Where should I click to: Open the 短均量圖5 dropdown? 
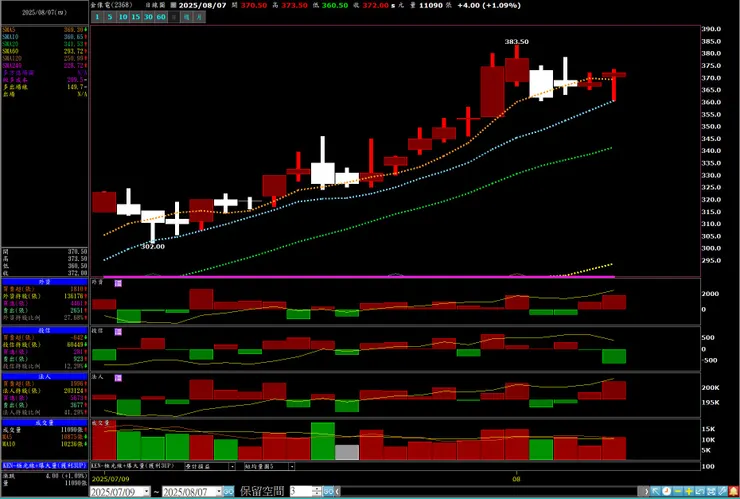[292, 466]
